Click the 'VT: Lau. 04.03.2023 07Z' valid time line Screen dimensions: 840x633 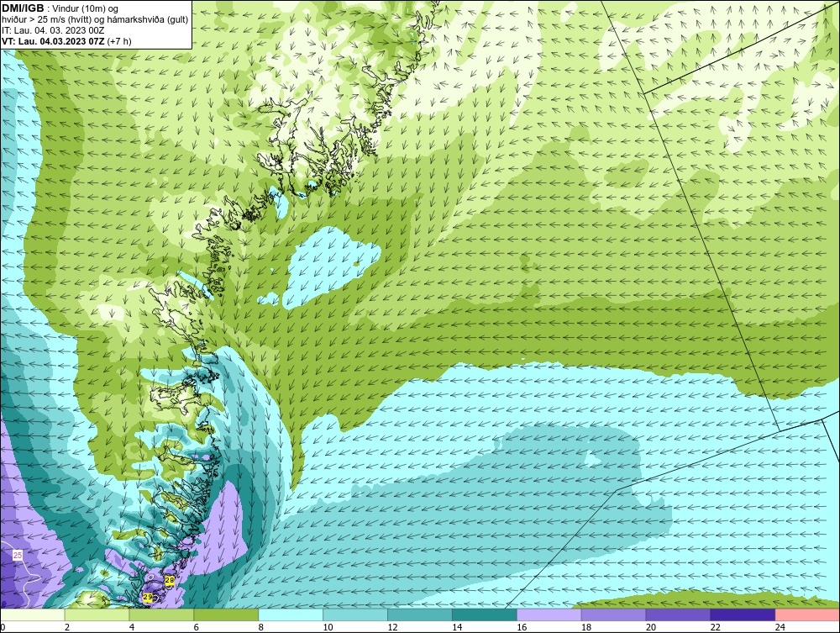(x=66, y=41)
